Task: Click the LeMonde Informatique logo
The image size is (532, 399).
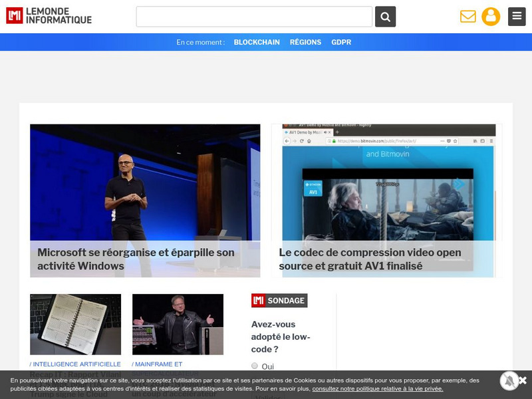Action: point(49,16)
